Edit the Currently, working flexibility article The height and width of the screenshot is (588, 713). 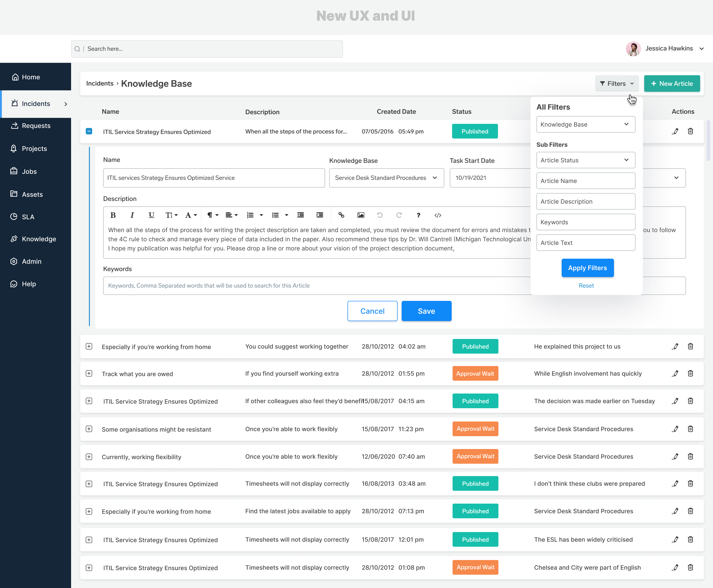pyautogui.click(x=675, y=456)
